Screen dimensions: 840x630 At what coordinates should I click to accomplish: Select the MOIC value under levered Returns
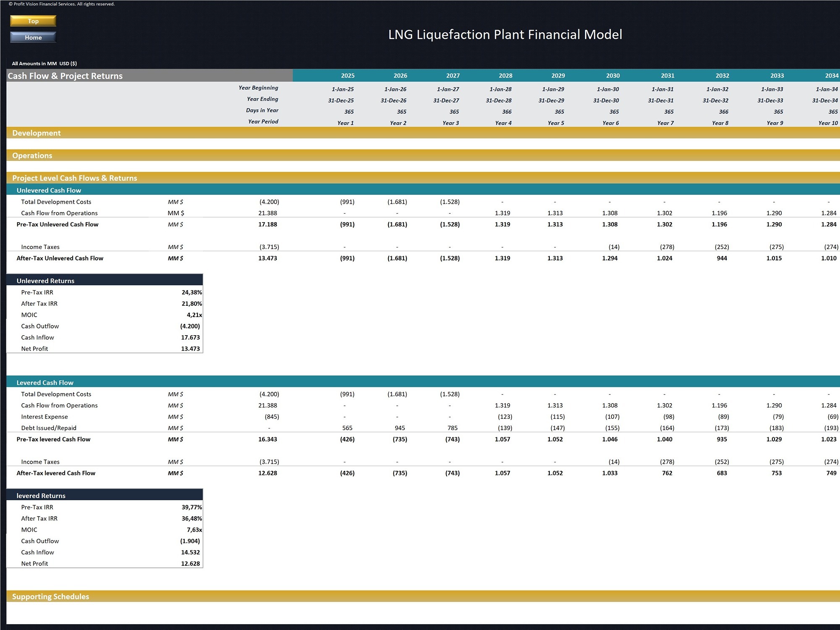194,530
